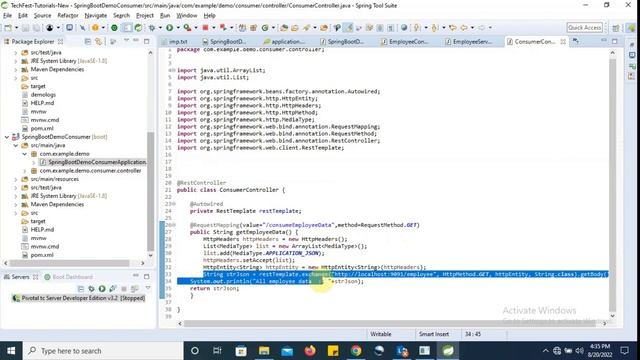Open Chrome from the Windows taskbar
Image resolution: width=640 pixels, height=360 pixels.
pyautogui.click(x=356, y=351)
